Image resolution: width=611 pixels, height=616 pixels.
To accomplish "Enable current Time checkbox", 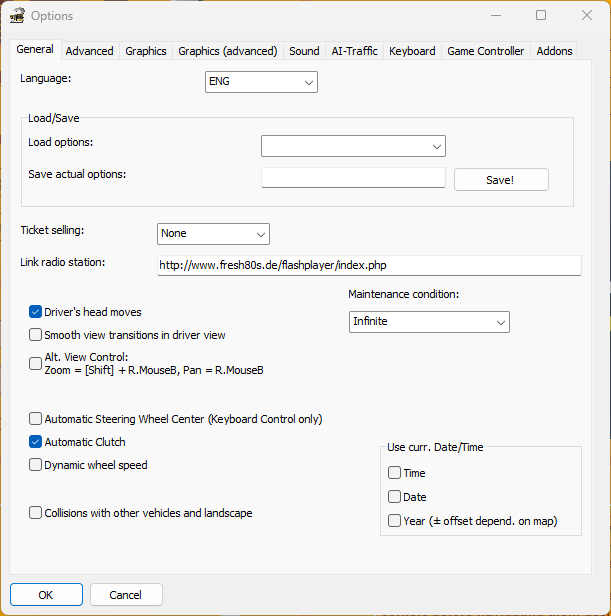I will pos(395,473).
